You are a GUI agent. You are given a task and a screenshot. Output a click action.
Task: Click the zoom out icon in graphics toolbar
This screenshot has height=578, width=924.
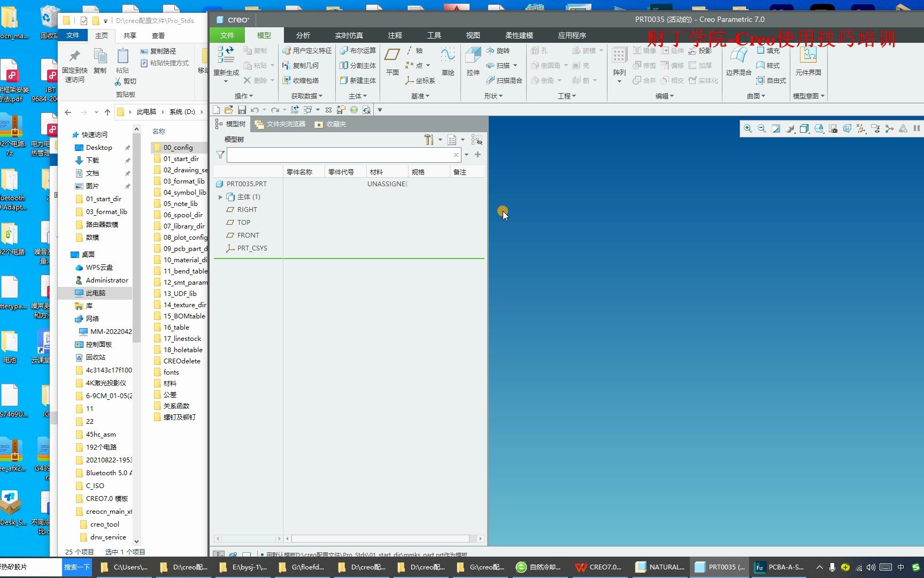(762, 128)
